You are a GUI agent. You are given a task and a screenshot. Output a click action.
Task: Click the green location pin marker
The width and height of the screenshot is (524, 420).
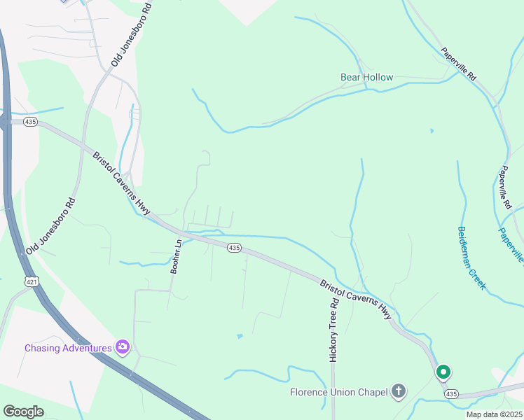pyautogui.click(x=443, y=372)
